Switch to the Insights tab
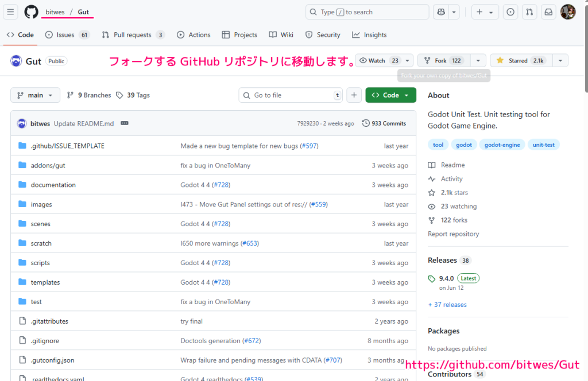Viewport: 588px width, 381px height. [x=369, y=35]
